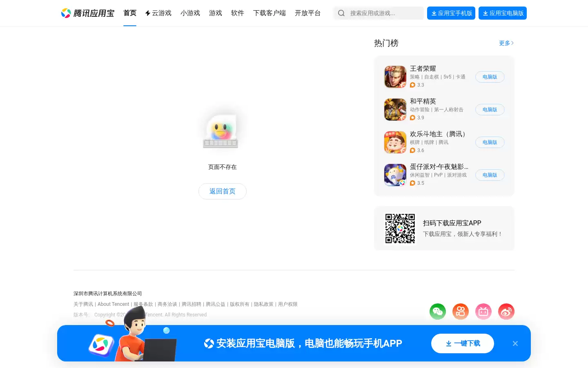This screenshot has width=588, height=368.
Task: Close the blue install banner
Action: point(515,343)
